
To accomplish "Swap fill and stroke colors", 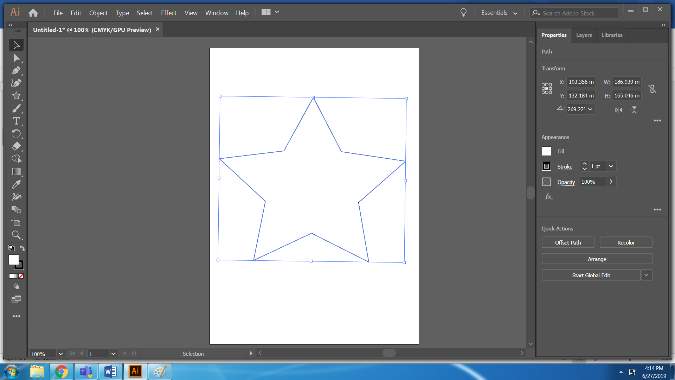I will pos(22,248).
